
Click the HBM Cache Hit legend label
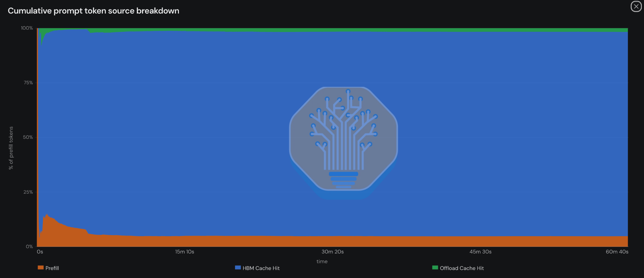[261, 268]
